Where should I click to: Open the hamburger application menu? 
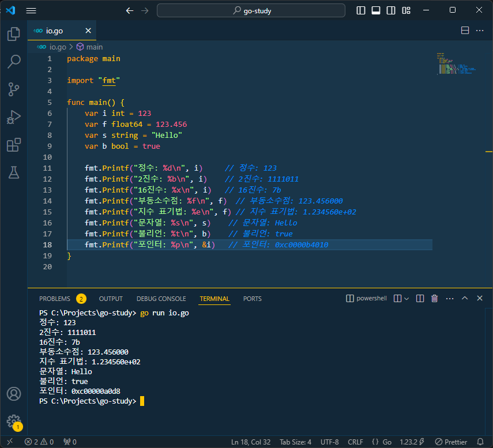coord(31,10)
